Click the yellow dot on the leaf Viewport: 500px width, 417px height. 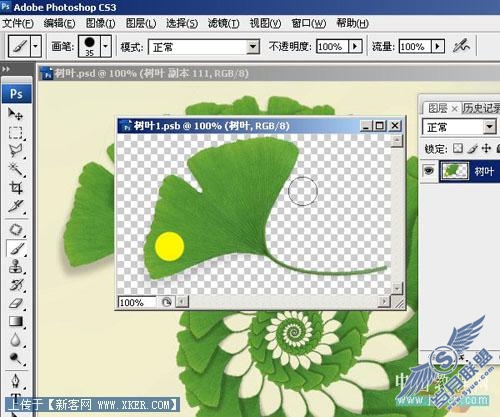(170, 246)
